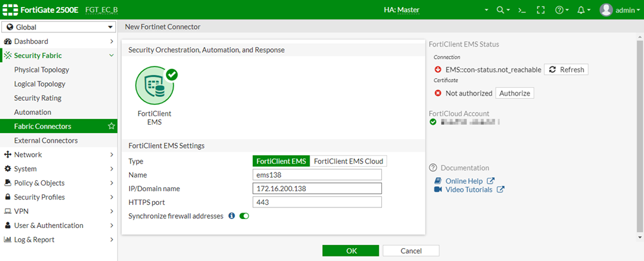Image resolution: width=644 pixels, height=261 pixels.
Task: Click the IP/Domain name input field
Action: pyautogui.click(x=317, y=189)
